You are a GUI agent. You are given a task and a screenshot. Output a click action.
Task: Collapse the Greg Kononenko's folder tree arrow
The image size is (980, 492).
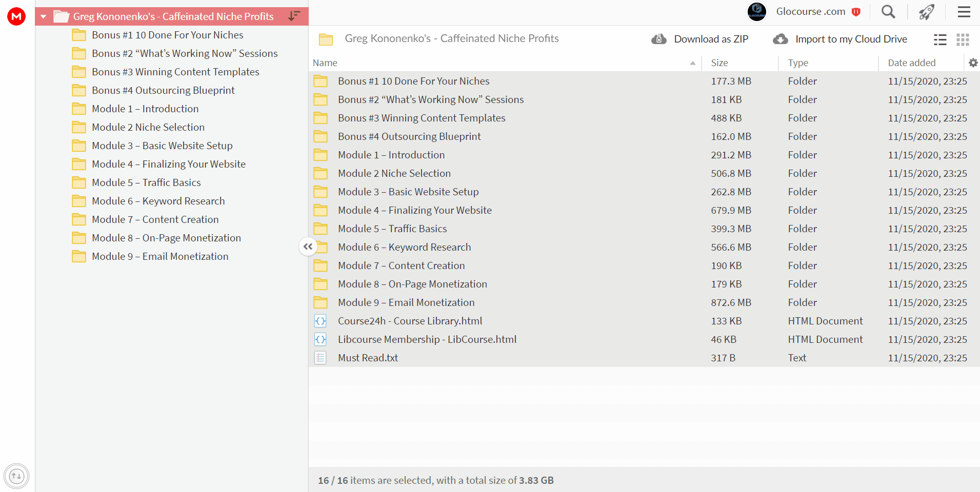pyautogui.click(x=44, y=16)
